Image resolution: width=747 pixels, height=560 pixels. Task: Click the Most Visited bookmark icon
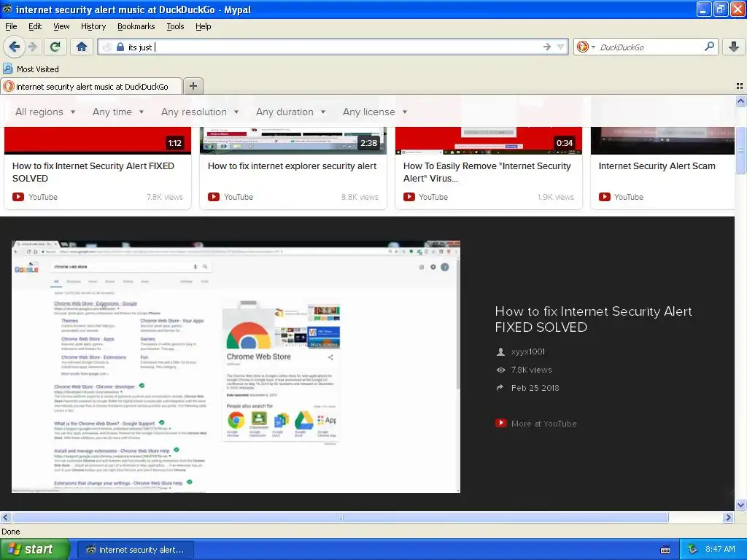7,69
